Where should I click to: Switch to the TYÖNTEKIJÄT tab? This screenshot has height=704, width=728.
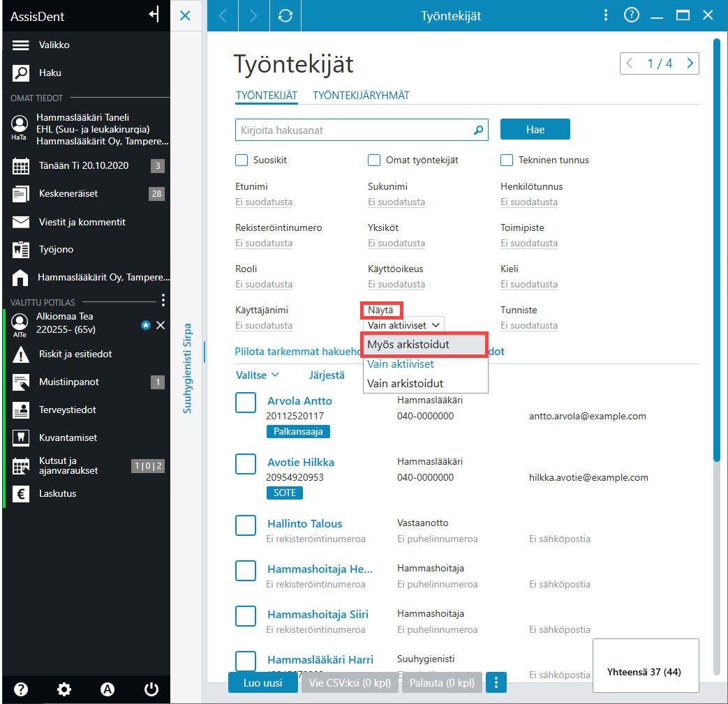(x=267, y=96)
